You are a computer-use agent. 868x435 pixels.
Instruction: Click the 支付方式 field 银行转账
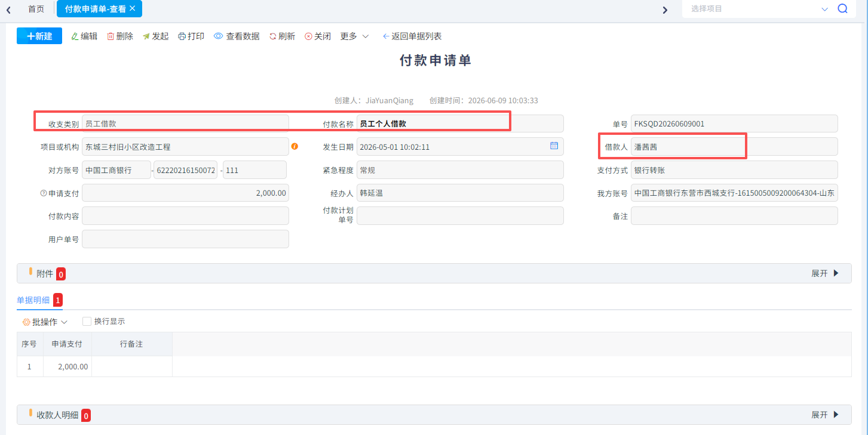734,170
